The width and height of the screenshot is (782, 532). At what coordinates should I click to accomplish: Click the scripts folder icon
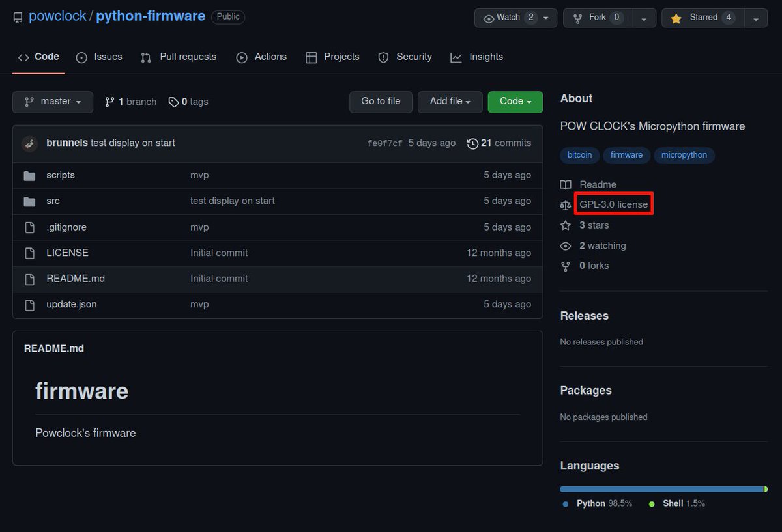[x=29, y=176]
